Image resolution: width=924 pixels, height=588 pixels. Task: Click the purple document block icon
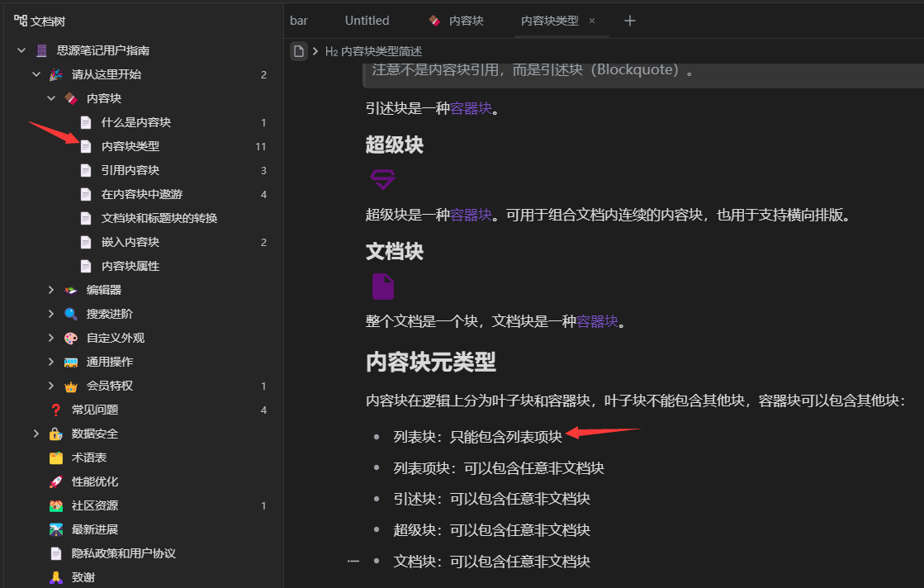point(382,287)
